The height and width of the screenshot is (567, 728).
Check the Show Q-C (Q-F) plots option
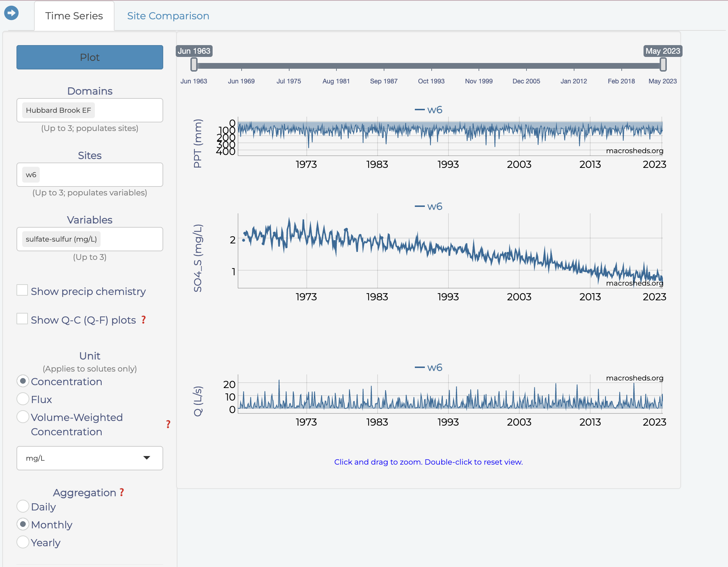point(22,319)
